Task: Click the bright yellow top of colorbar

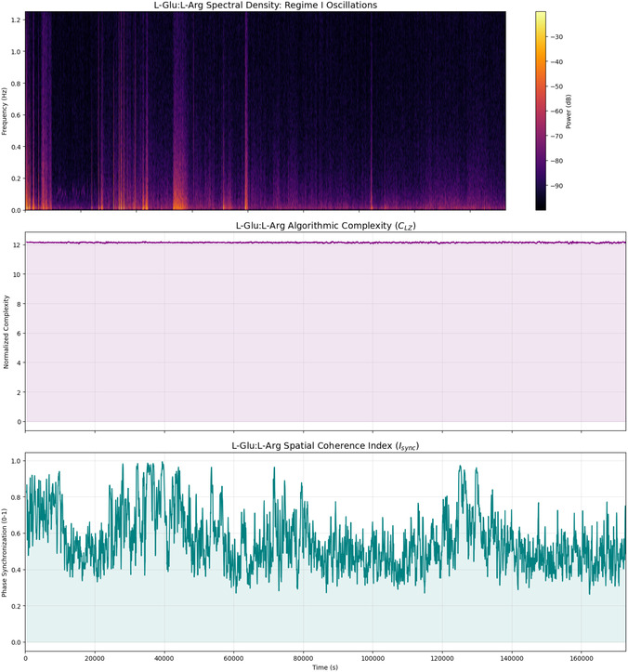Action: tap(541, 15)
